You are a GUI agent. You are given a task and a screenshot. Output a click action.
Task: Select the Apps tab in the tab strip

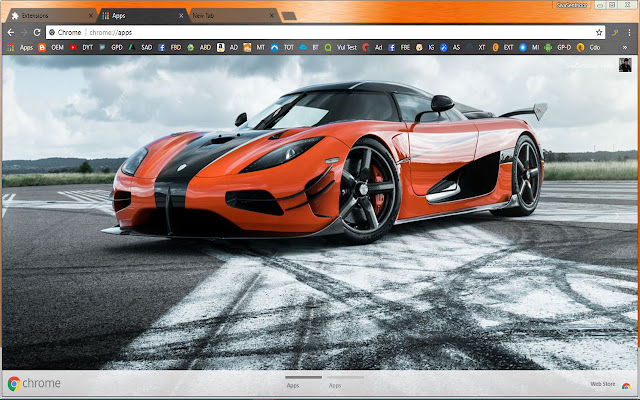[142, 16]
